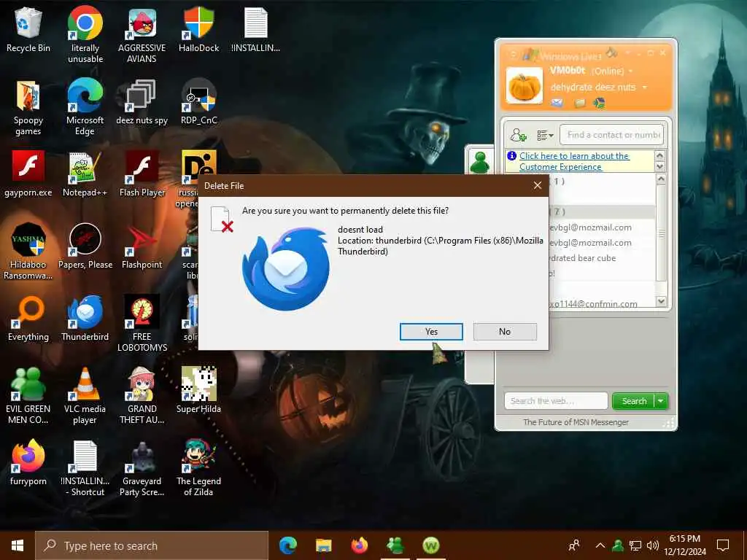Open the Messenger green people taskbar icon
This screenshot has width=747, height=560.
click(395, 545)
